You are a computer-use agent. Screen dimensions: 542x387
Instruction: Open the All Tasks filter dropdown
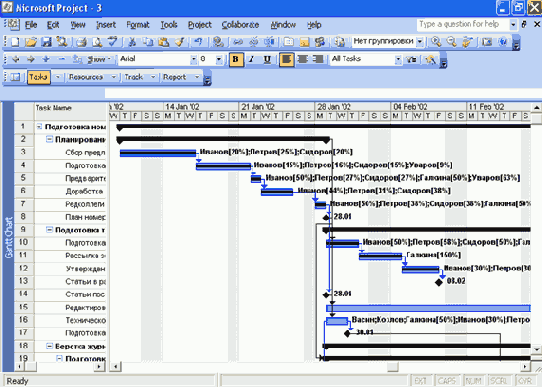coord(398,60)
